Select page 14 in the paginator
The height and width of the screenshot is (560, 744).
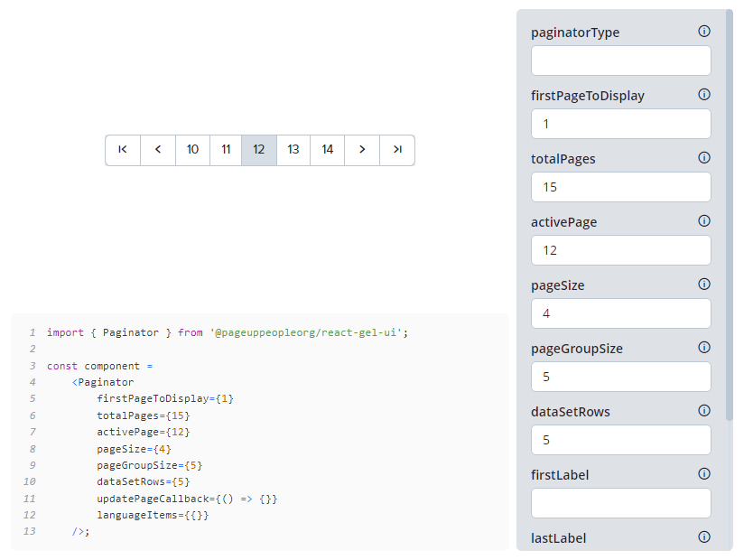click(x=327, y=150)
